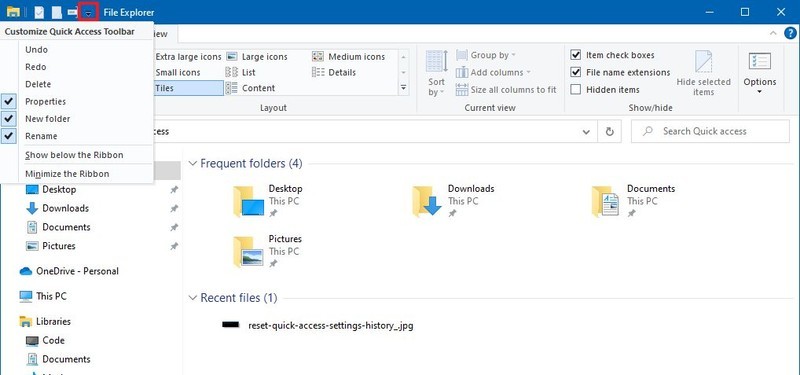Select Documents folder tile in Frequent folders

coord(634,201)
